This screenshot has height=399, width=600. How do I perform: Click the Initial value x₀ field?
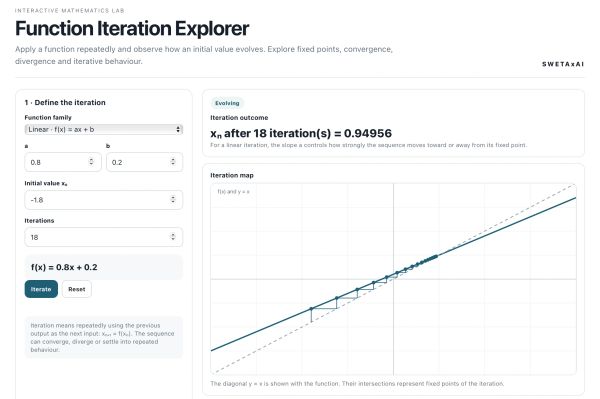[x=103, y=200]
